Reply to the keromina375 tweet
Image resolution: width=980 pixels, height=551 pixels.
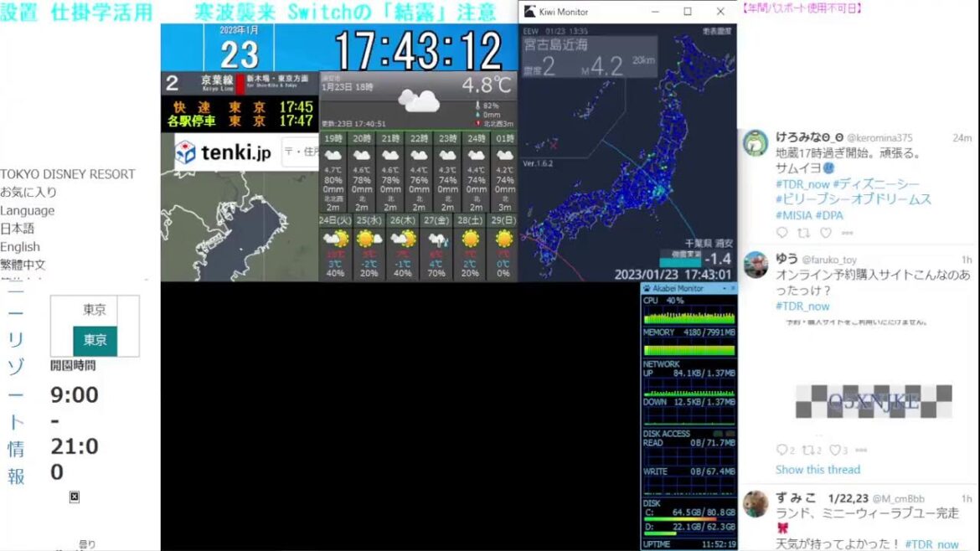point(781,233)
